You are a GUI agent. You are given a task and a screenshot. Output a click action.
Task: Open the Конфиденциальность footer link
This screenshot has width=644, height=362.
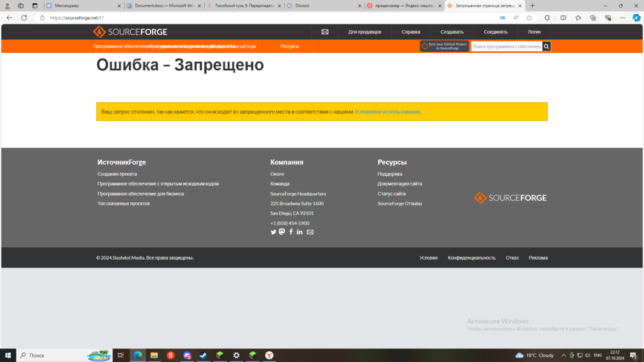tap(471, 258)
